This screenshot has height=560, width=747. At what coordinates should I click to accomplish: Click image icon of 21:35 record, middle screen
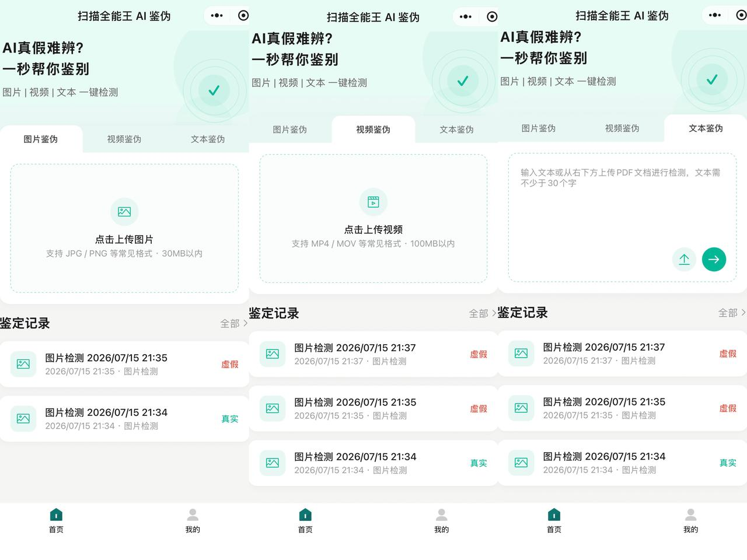pos(273,408)
